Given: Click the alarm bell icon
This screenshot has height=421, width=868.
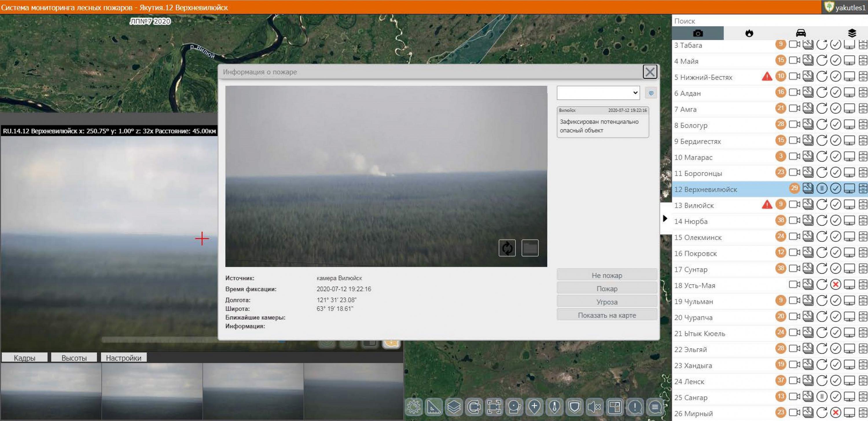Looking at the screenshot, I should tap(514, 407).
